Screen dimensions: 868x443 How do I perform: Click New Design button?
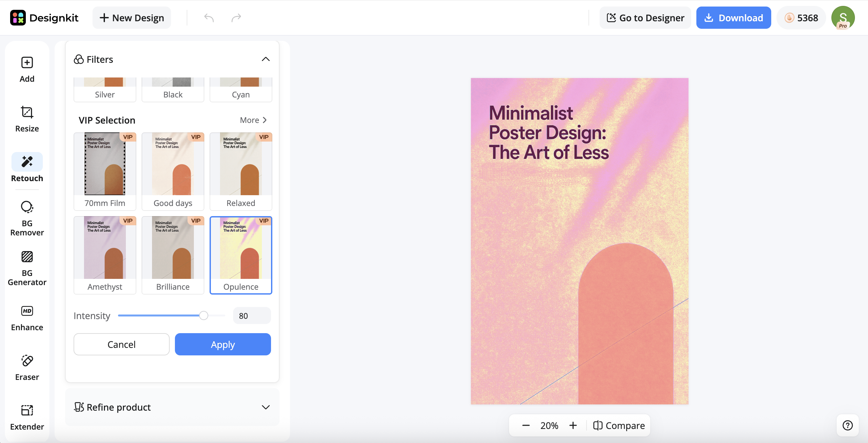(132, 18)
